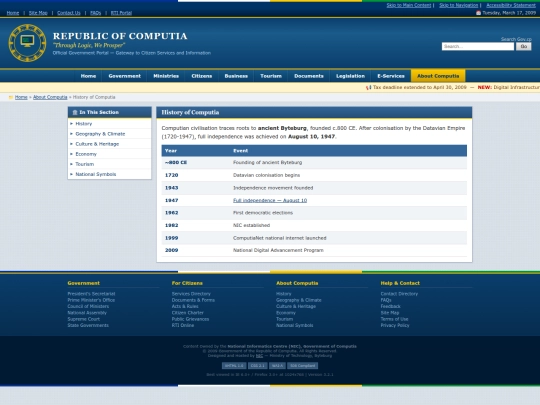
Task: Open the E-Services navigation tab
Action: coord(391,76)
